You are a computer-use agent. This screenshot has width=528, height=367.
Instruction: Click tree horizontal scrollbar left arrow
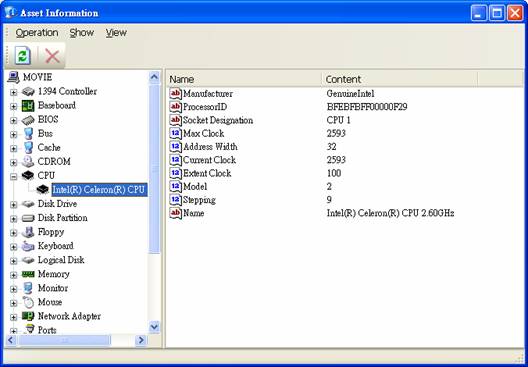11,340
